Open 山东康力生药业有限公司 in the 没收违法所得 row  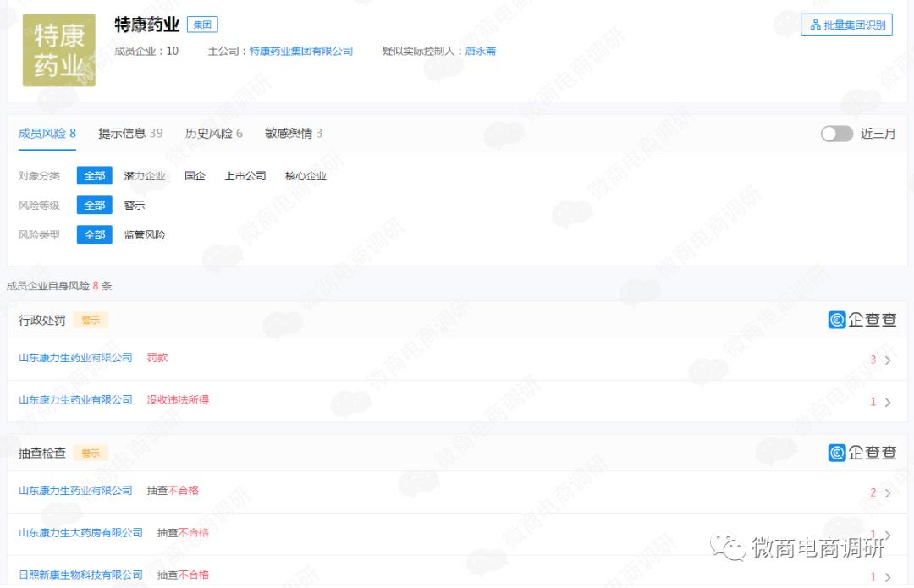tap(75, 400)
